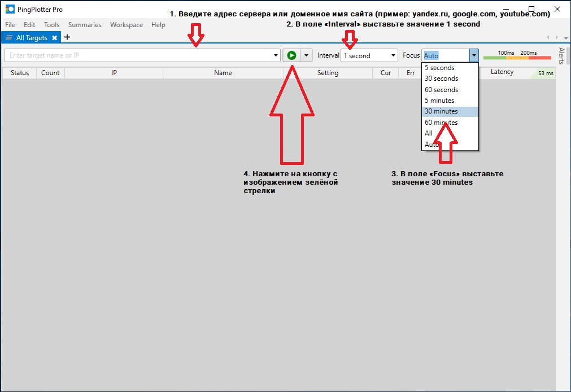Open the Edit menu

click(29, 25)
